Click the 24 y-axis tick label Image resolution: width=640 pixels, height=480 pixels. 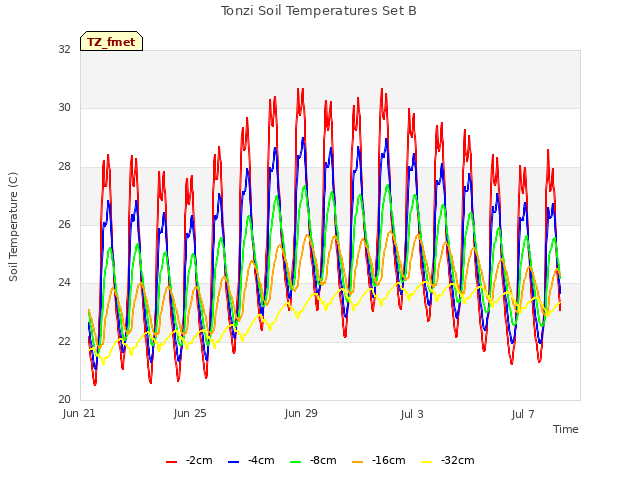tap(64, 282)
